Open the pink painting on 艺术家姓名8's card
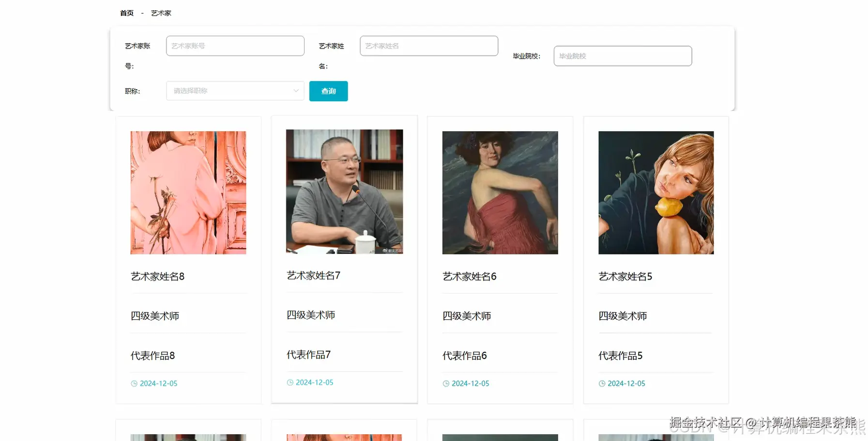Image resolution: width=868 pixels, height=441 pixels. (188, 192)
